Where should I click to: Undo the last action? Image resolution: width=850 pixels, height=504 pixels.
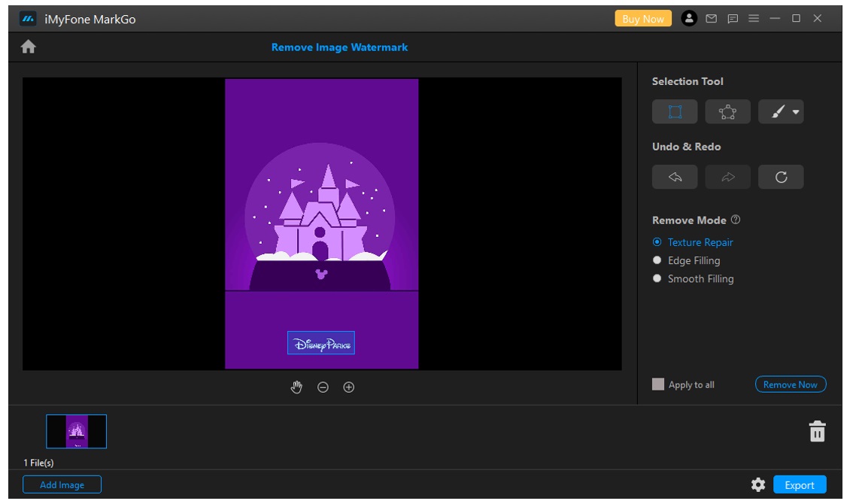675,177
